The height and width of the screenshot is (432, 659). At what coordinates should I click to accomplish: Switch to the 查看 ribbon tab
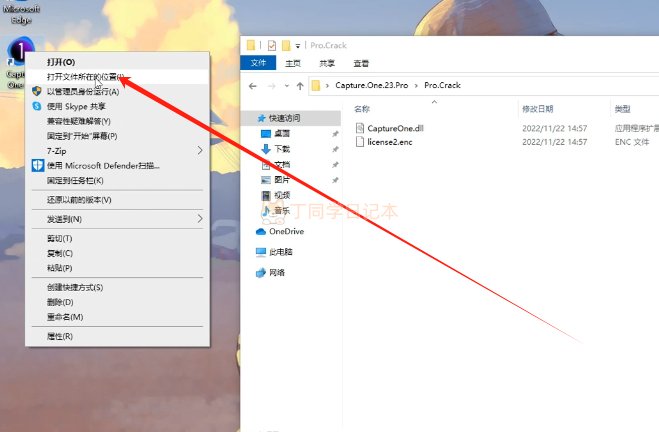361,63
